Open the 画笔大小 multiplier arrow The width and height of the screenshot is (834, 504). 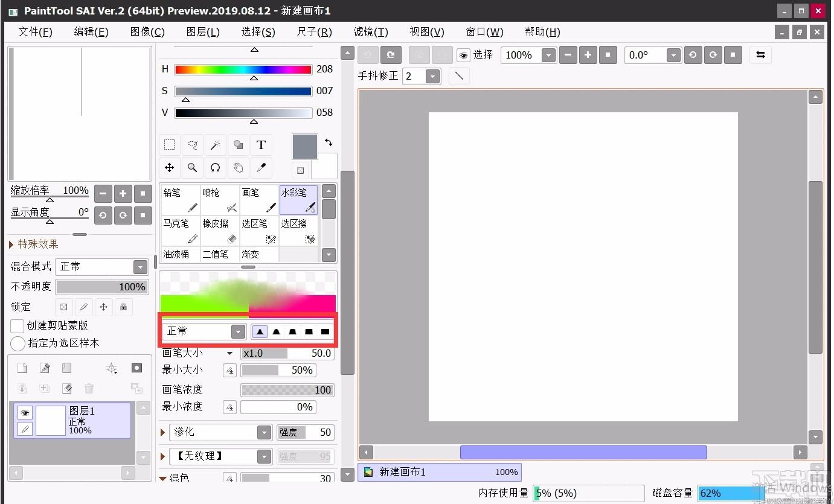229,354
